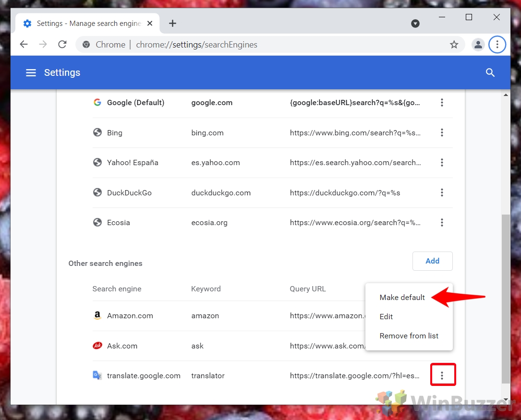
Task: Open the Settings hamburger navigation menu
Action: [31, 72]
